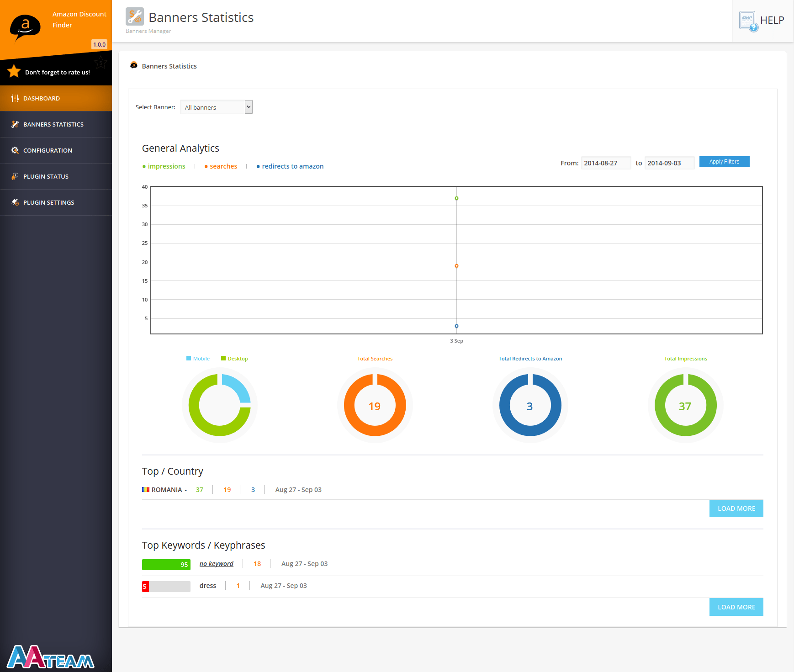Click the 'dress' keyword text

tap(208, 586)
